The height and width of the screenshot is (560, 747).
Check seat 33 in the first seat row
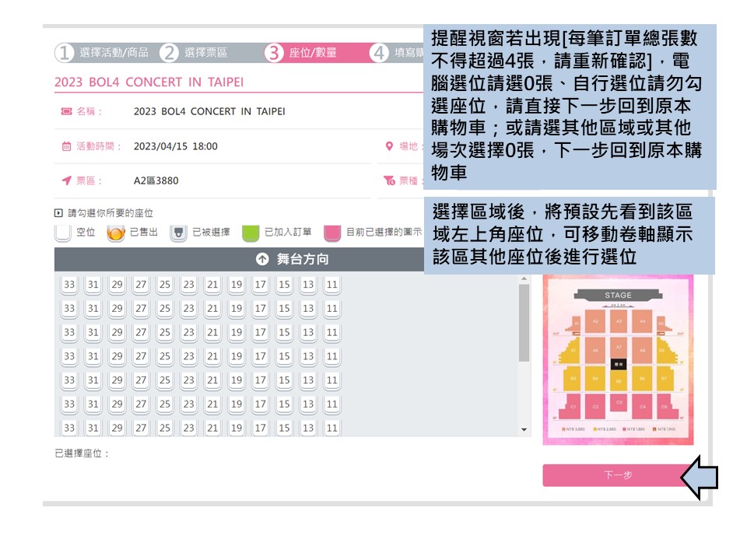tap(69, 285)
